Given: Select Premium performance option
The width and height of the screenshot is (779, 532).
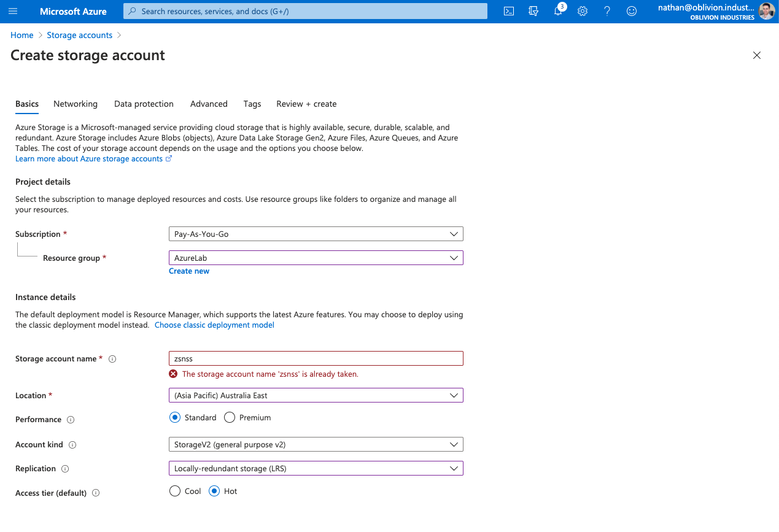Looking at the screenshot, I should 230,418.
